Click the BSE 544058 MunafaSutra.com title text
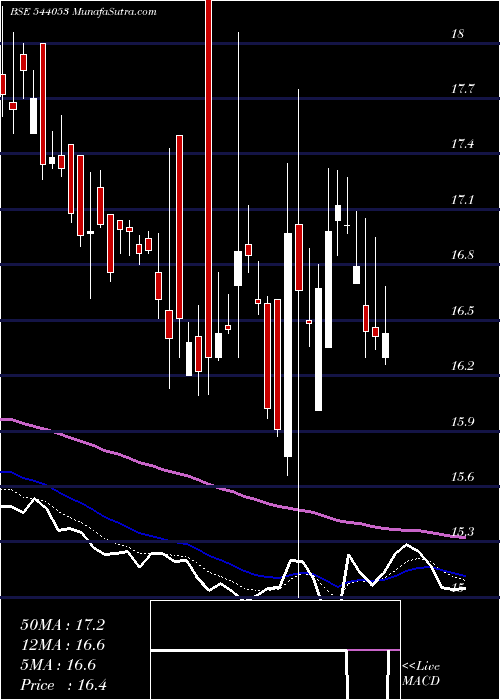This screenshot has width=500, height=700. pos(85,12)
